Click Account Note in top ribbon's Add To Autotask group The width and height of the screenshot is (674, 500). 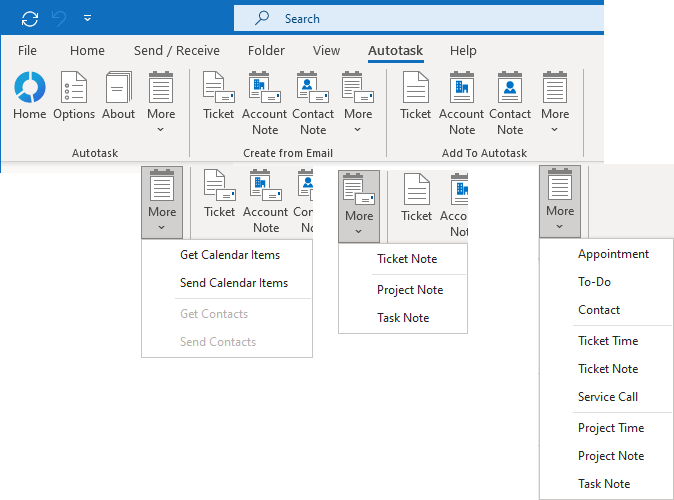[462, 103]
